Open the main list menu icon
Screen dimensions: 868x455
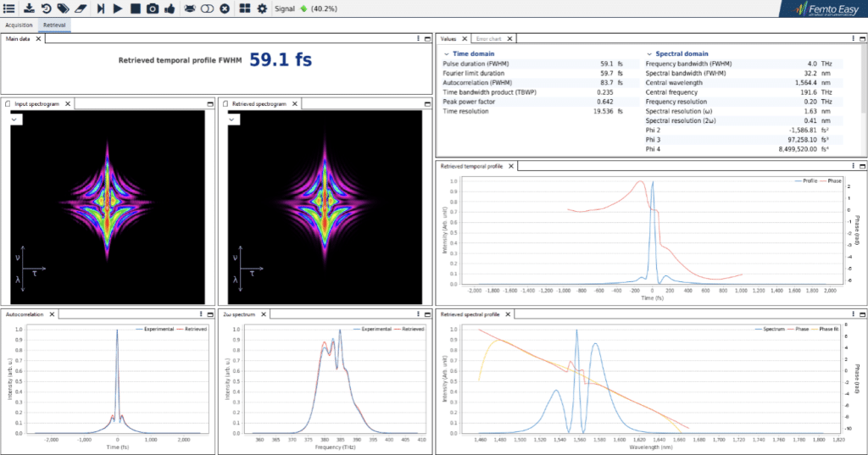(x=8, y=8)
